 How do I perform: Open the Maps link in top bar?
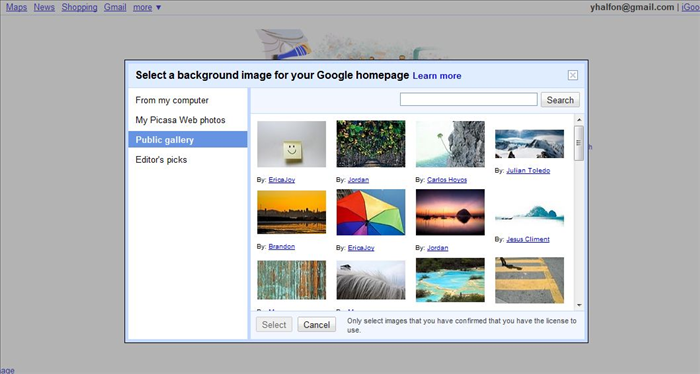17,7
